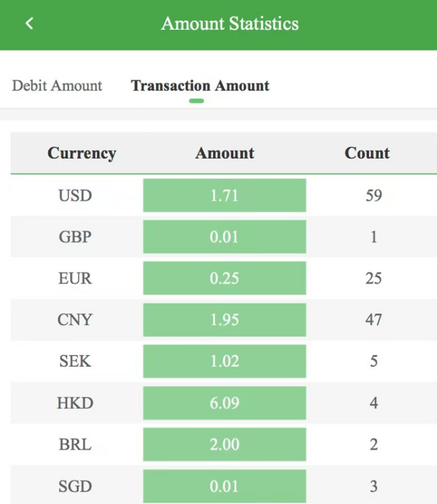The width and height of the screenshot is (437, 504).
Task: Select the SGD currency label
Action: [75, 486]
